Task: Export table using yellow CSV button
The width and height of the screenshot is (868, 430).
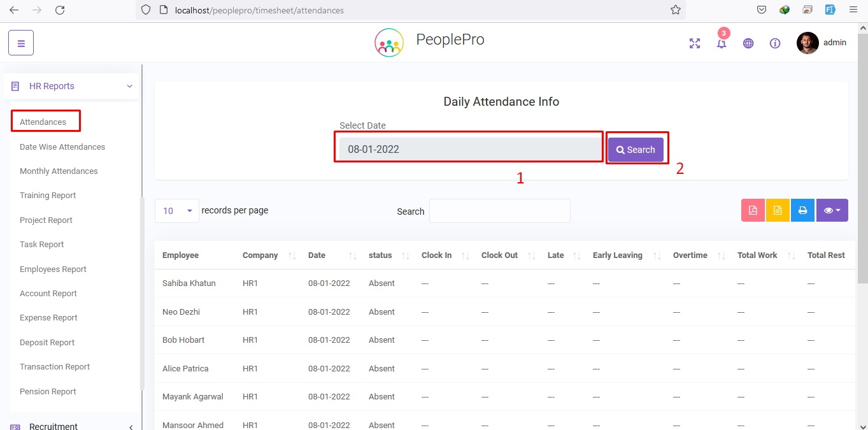Action: (x=778, y=210)
